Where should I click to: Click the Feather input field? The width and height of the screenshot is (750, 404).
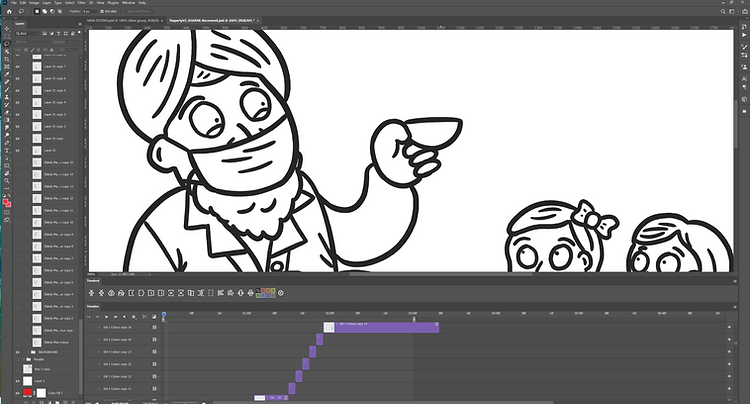tap(89, 11)
